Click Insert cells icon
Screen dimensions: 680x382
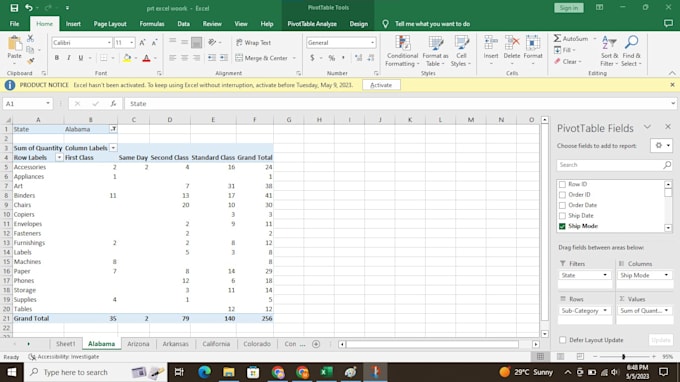pyautogui.click(x=491, y=43)
